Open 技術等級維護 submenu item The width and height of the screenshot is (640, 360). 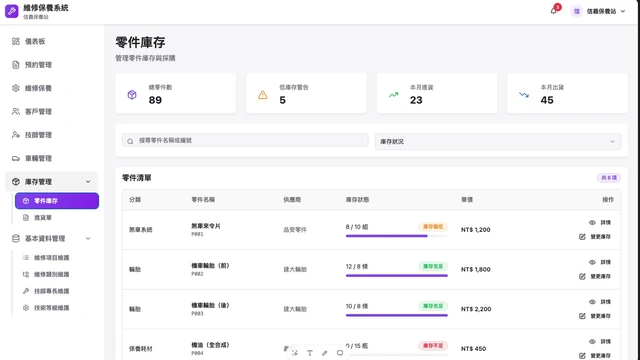click(x=57, y=308)
